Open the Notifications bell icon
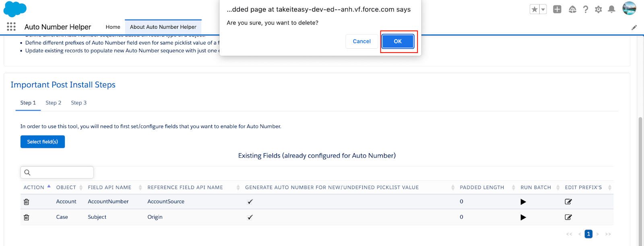Screen dimensions: 644x246 pyautogui.click(x=611, y=9)
